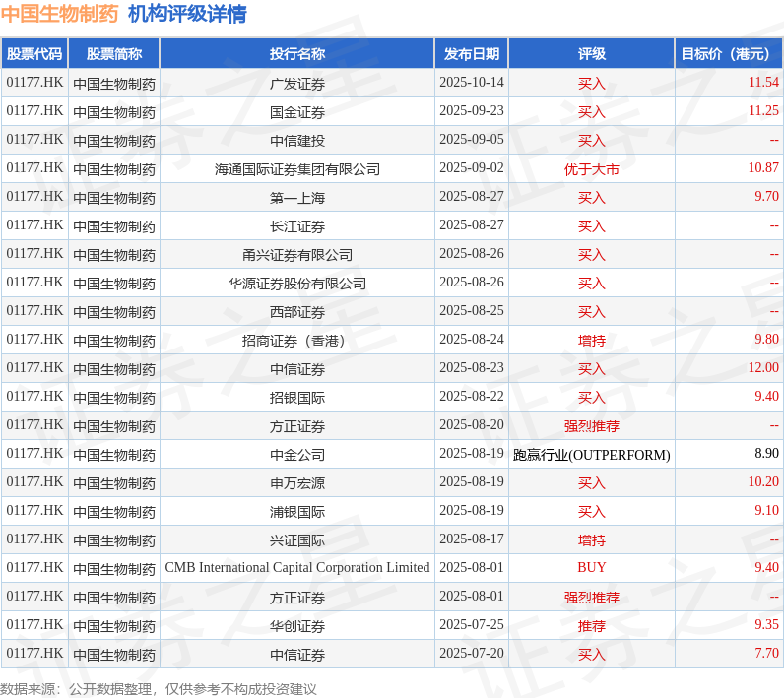Click target price 7.70
The image size is (784, 698).
(x=766, y=653)
